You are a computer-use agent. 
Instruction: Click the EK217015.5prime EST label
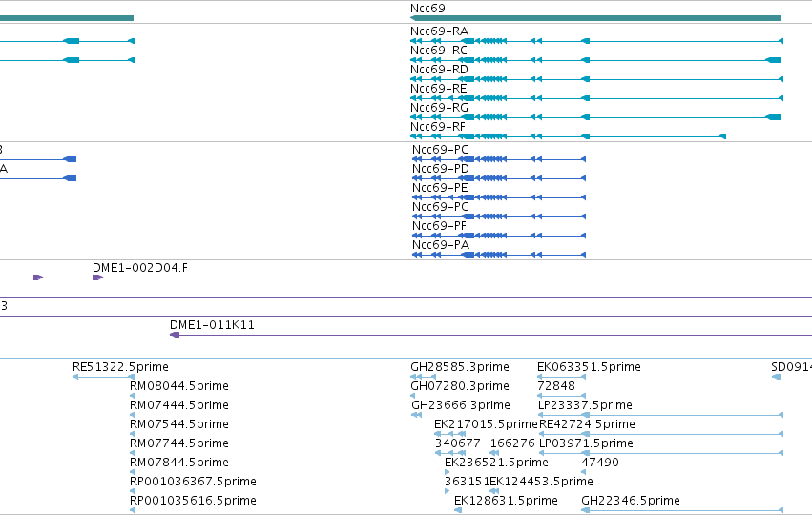pos(486,425)
